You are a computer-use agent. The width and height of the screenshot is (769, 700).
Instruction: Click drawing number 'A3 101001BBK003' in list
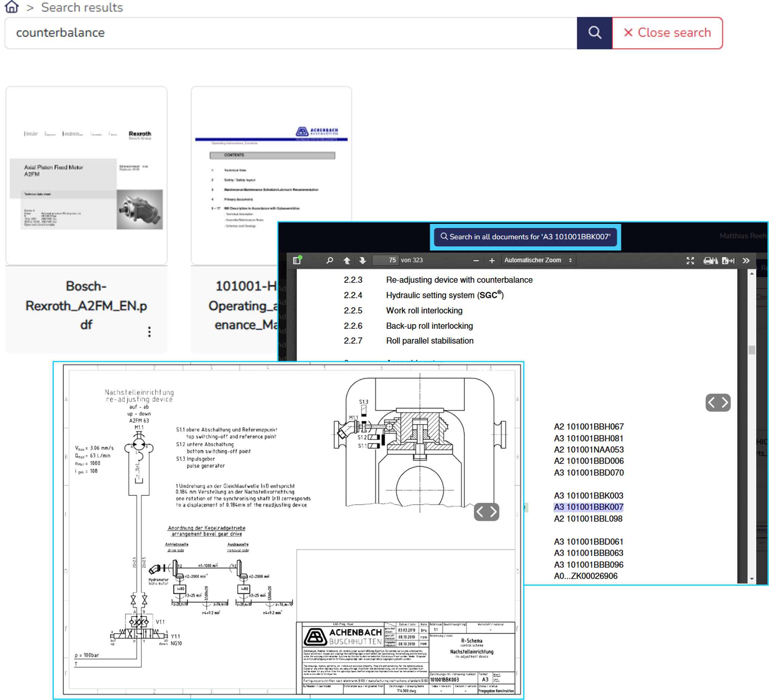coord(589,496)
